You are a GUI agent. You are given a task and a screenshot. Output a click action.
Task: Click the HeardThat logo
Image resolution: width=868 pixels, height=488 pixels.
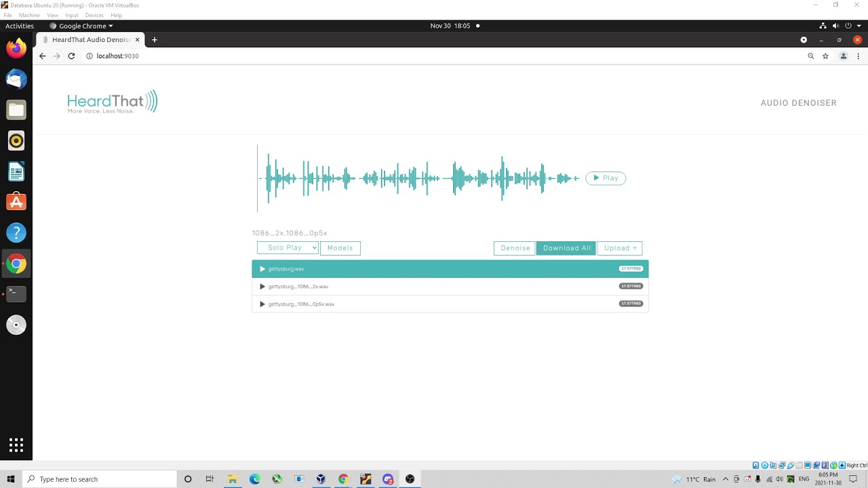click(x=113, y=102)
